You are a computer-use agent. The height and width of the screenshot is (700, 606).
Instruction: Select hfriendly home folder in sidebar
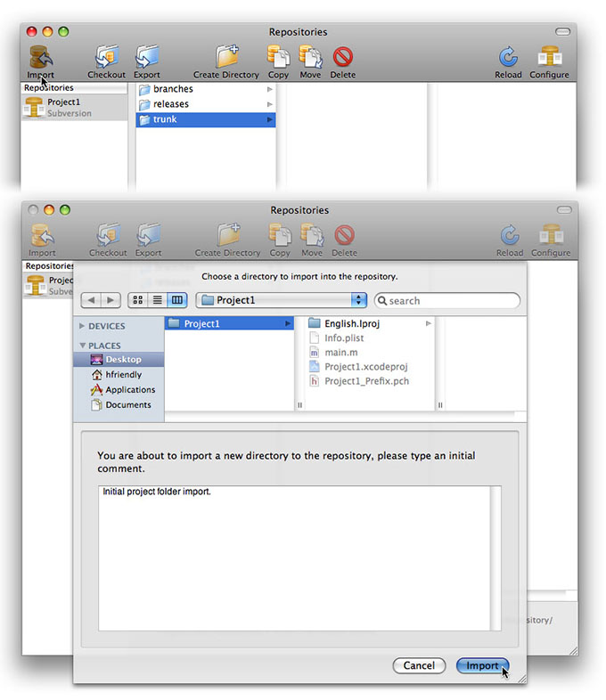pos(119,375)
